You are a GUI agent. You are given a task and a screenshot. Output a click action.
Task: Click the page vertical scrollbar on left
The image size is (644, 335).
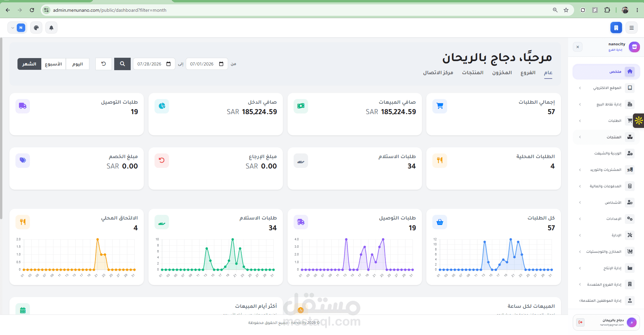coord(1,129)
